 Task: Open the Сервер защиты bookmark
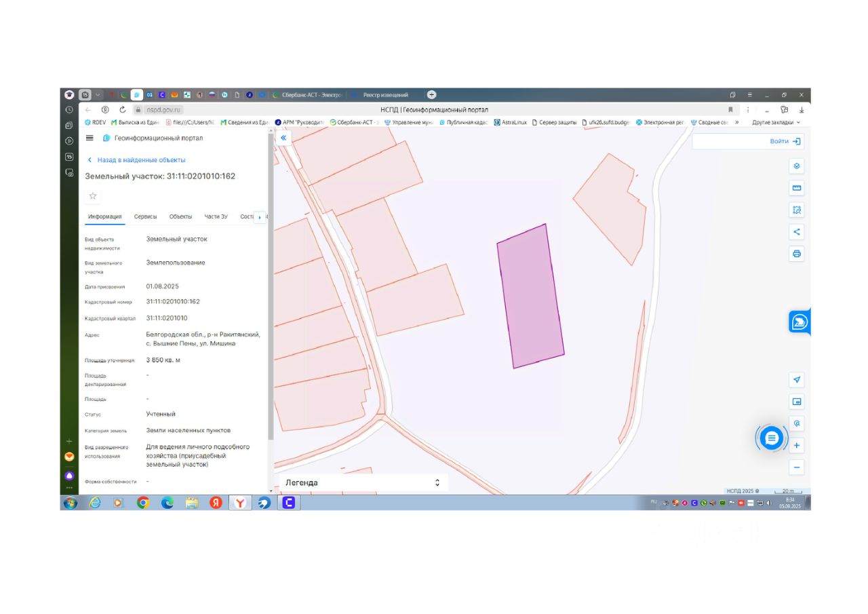pos(554,122)
